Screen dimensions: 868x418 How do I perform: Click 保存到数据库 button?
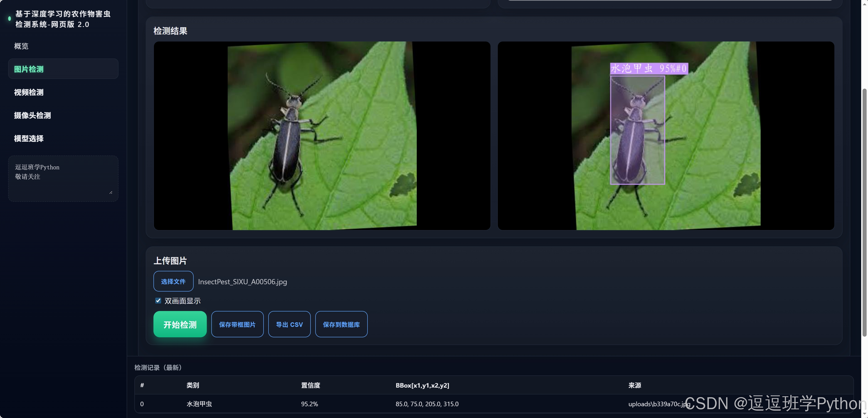pyautogui.click(x=341, y=324)
